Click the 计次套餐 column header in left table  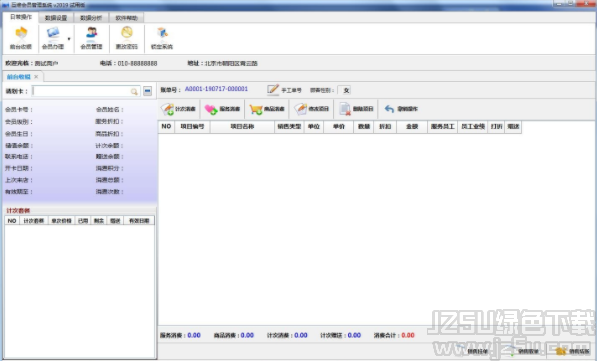(x=34, y=221)
